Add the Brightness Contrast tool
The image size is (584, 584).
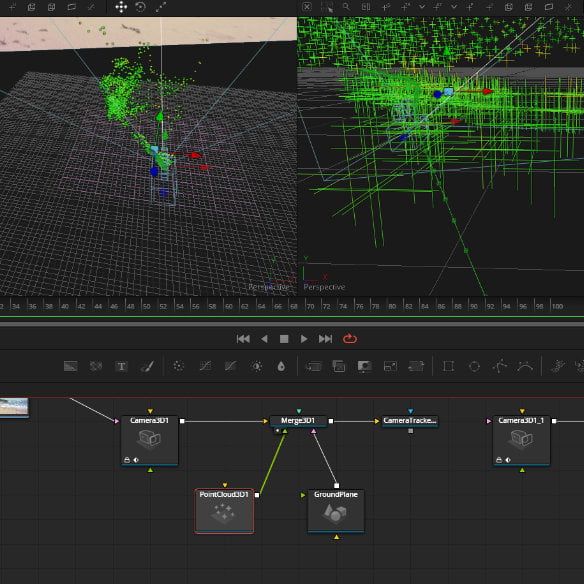(257, 366)
